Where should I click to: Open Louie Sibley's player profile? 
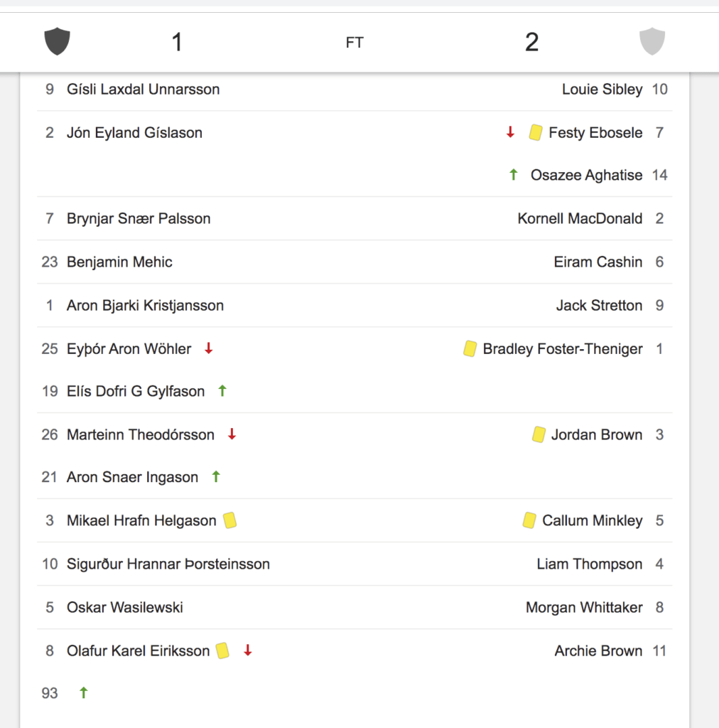(x=602, y=89)
